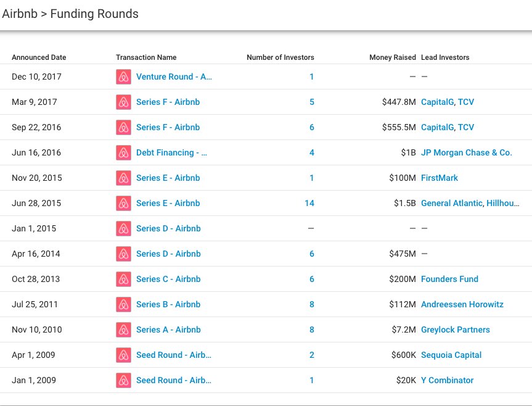
Task: Open the Venture Round transaction link
Action: click(174, 77)
